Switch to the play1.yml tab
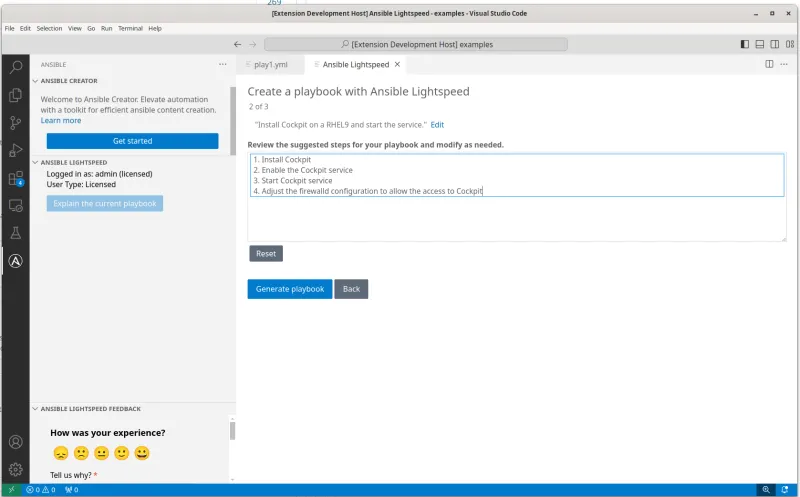Image resolution: width=800 pixels, height=497 pixels. 270,64
